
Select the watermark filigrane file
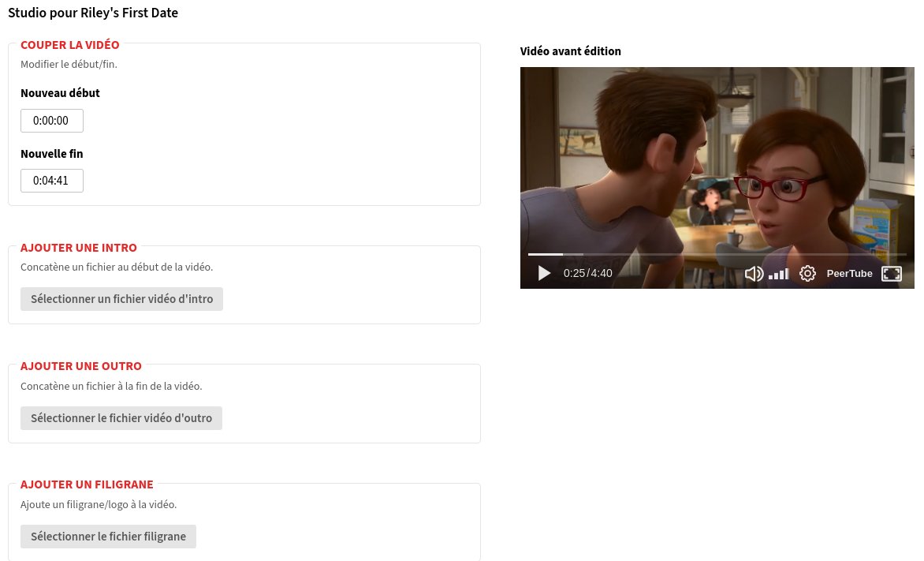point(108,537)
